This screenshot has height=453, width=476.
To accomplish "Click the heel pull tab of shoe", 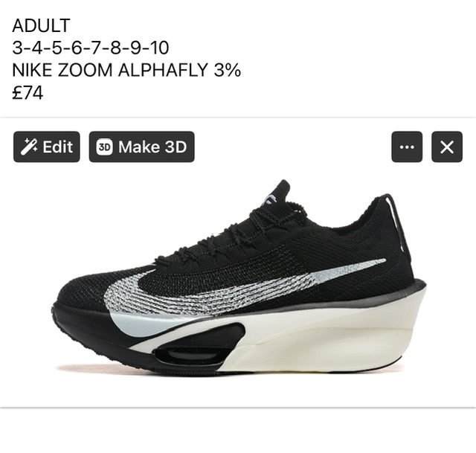I will [x=395, y=222].
